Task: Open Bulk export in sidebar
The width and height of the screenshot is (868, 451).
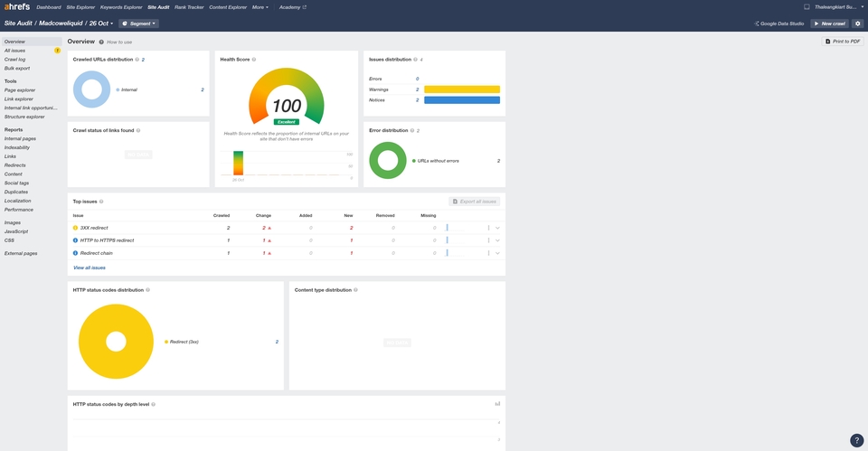Action: pyautogui.click(x=17, y=68)
